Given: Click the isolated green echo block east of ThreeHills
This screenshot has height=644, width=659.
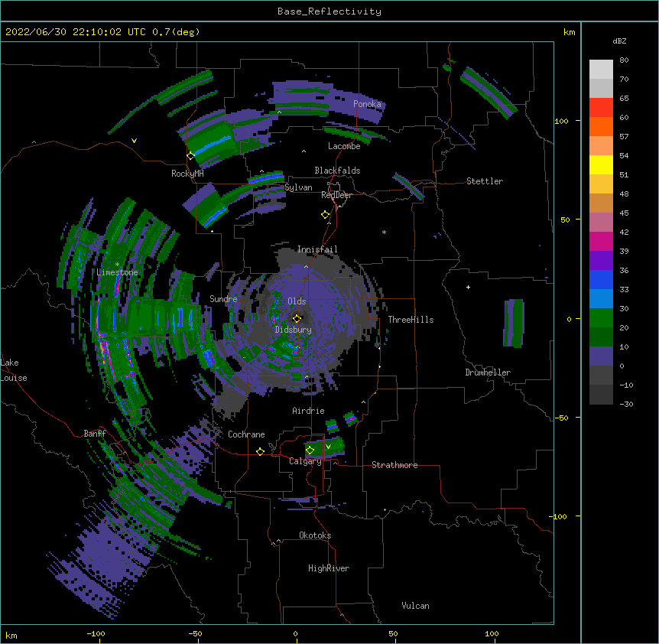Looking at the screenshot, I should (x=514, y=324).
